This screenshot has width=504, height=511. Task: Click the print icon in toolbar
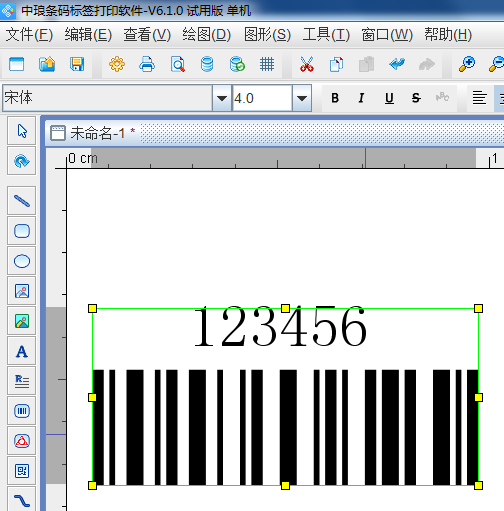point(147,64)
